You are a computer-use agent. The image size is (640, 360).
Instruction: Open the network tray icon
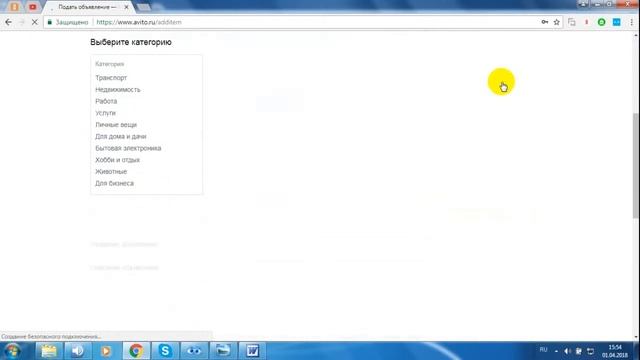point(591,351)
